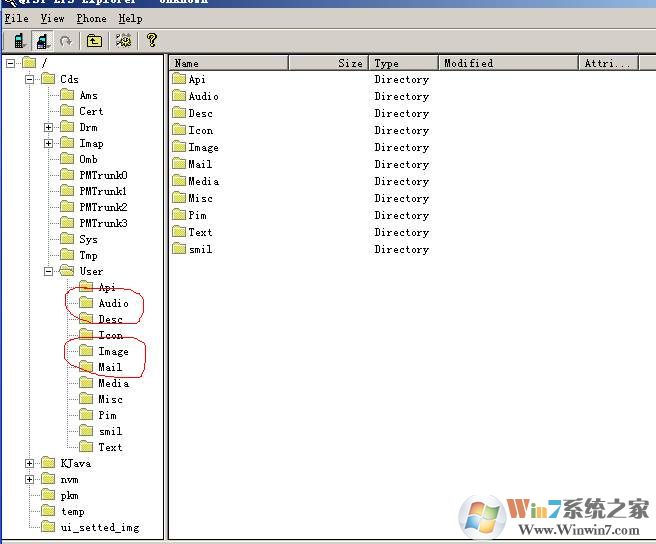Open the File menu

pos(16,18)
